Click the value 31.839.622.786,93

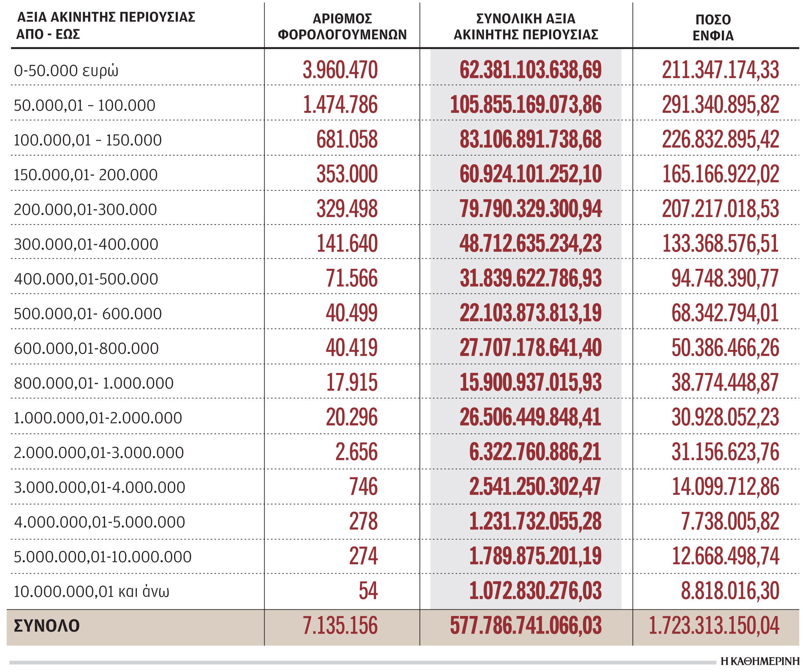coord(530,278)
